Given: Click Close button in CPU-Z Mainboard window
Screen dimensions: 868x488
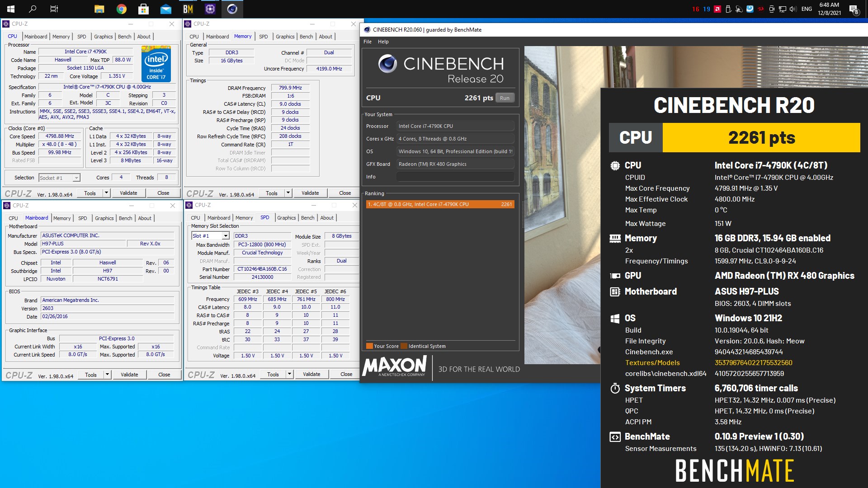Looking at the screenshot, I should tap(164, 375).
